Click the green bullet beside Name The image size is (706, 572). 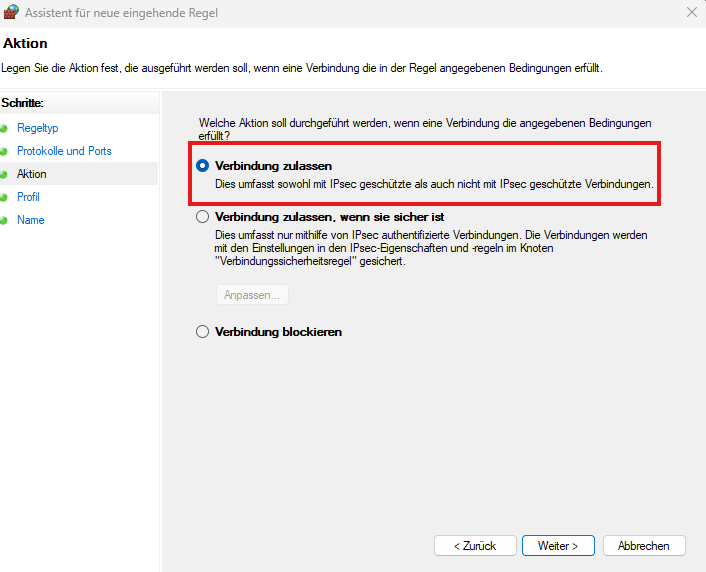(4, 220)
